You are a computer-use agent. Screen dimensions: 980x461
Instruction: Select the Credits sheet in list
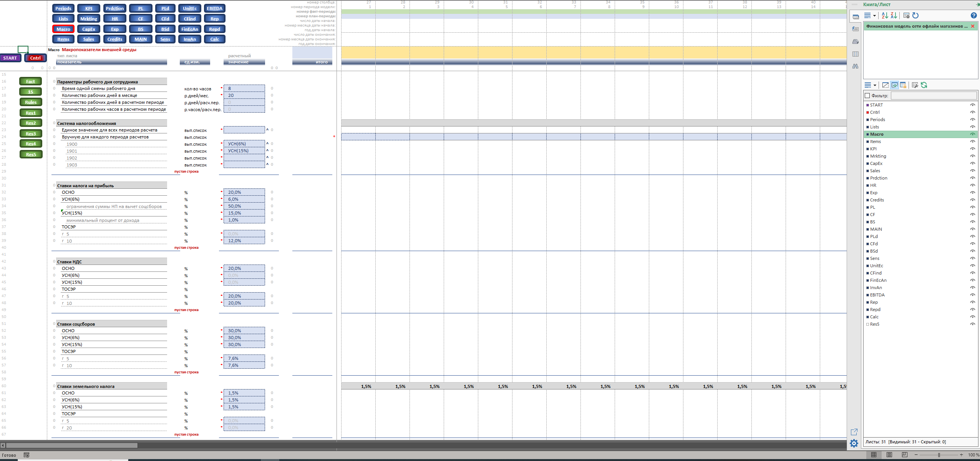tap(877, 200)
